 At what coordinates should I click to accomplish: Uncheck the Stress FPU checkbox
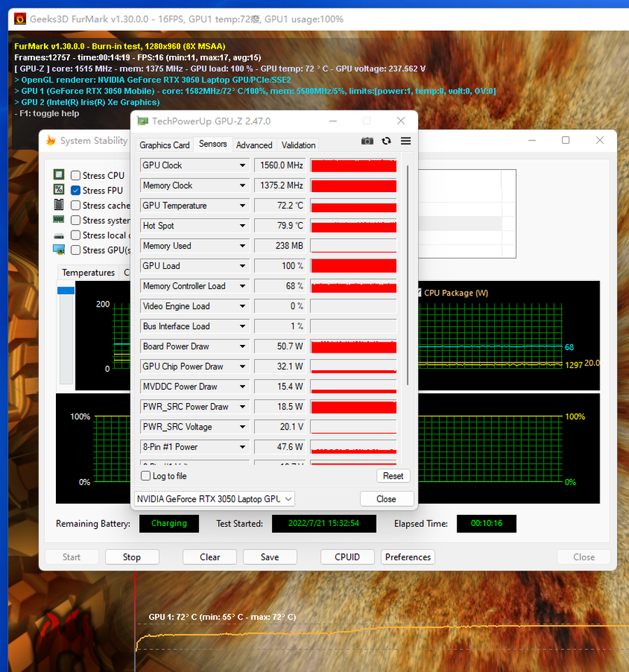click(75, 190)
